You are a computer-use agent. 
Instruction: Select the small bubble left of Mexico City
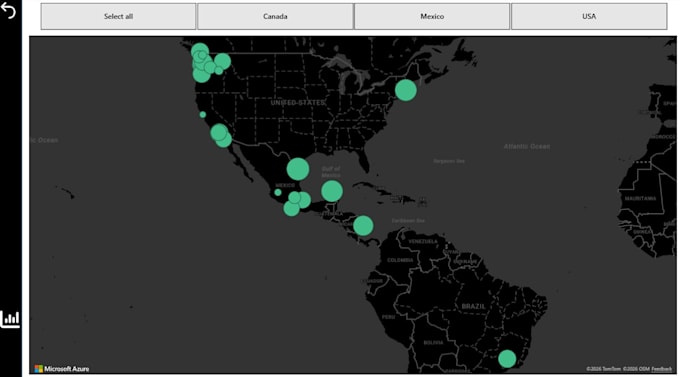click(278, 192)
